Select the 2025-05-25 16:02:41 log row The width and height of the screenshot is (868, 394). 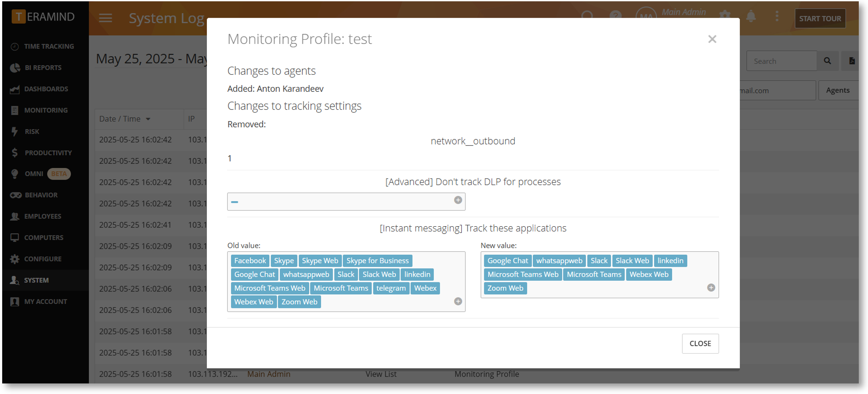pos(151,225)
